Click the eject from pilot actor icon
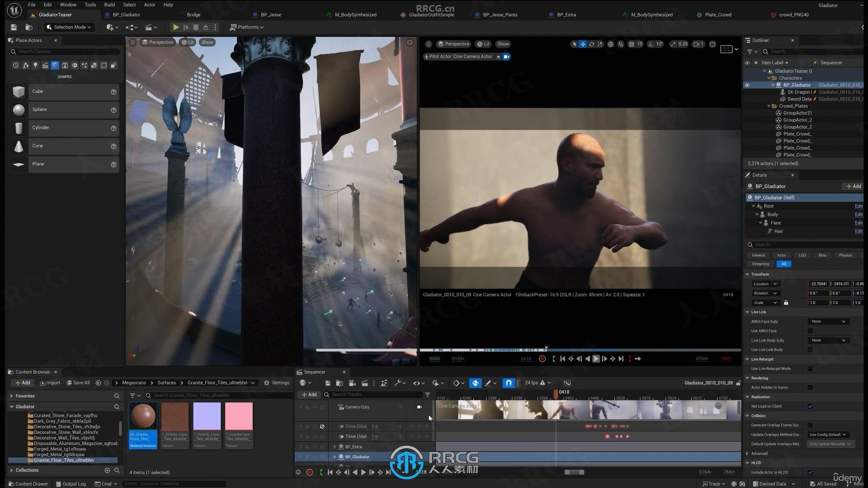This screenshot has height=488, width=868. (x=498, y=56)
